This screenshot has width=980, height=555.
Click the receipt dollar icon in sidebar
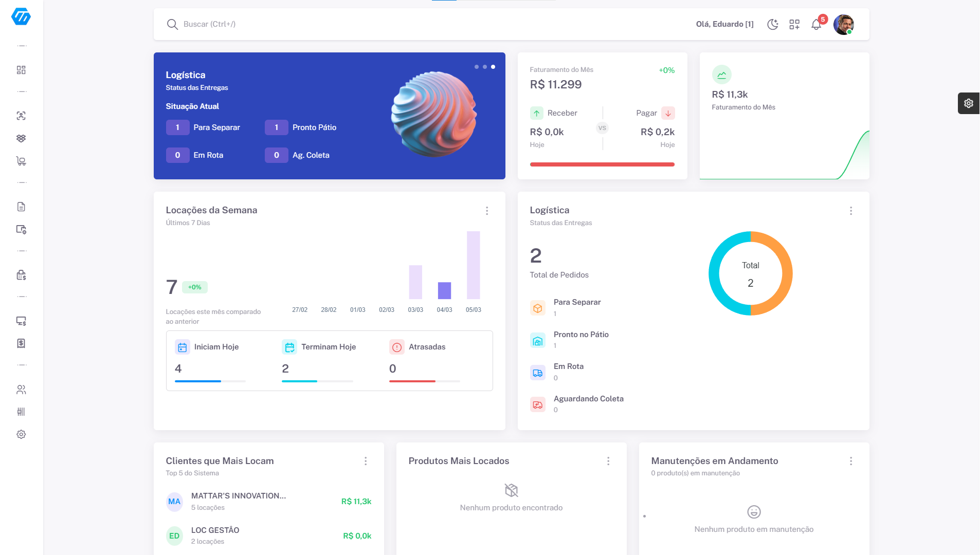(x=21, y=343)
